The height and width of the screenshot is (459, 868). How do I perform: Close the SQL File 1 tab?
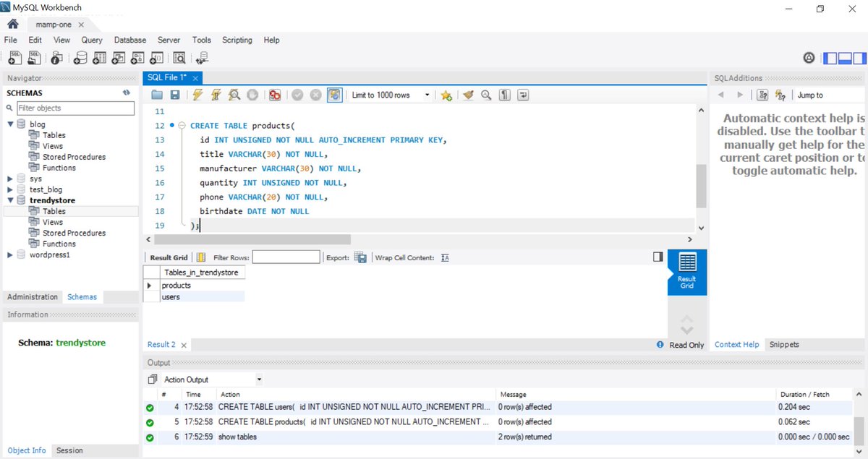(x=195, y=77)
